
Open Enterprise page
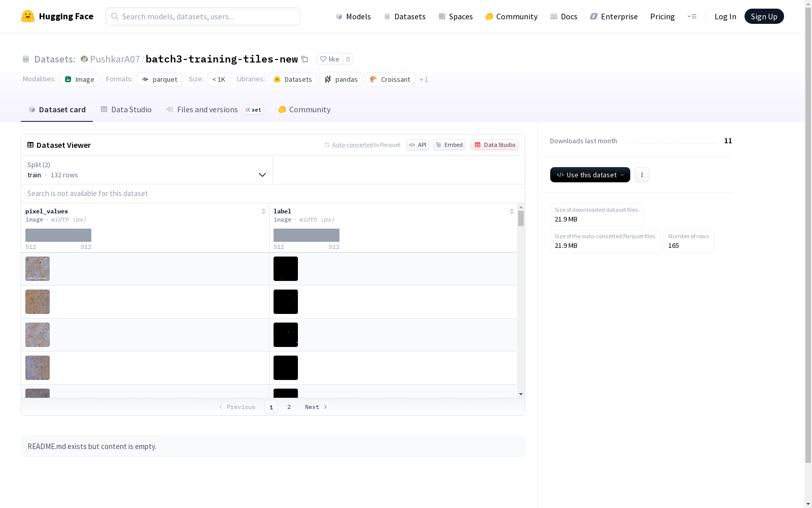614,16
